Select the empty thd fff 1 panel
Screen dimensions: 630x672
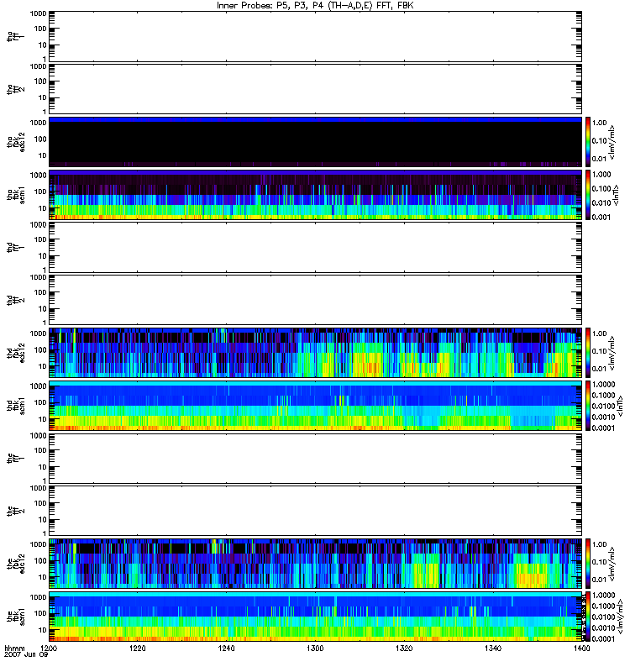316,247
